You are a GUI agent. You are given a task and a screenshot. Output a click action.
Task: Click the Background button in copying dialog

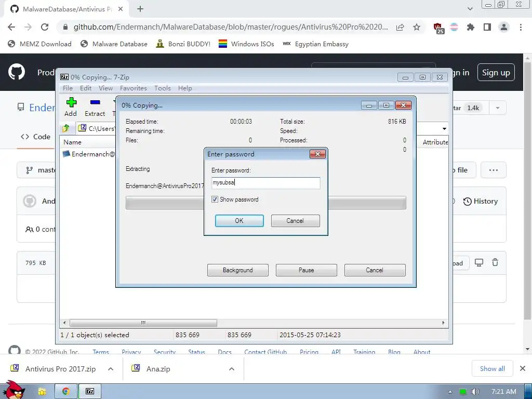click(238, 270)
